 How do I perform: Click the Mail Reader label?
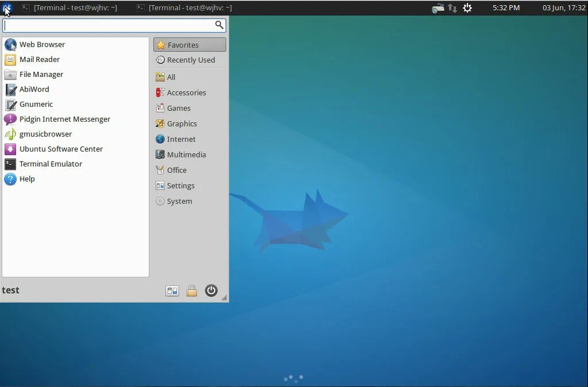click(x=40, y=60)
